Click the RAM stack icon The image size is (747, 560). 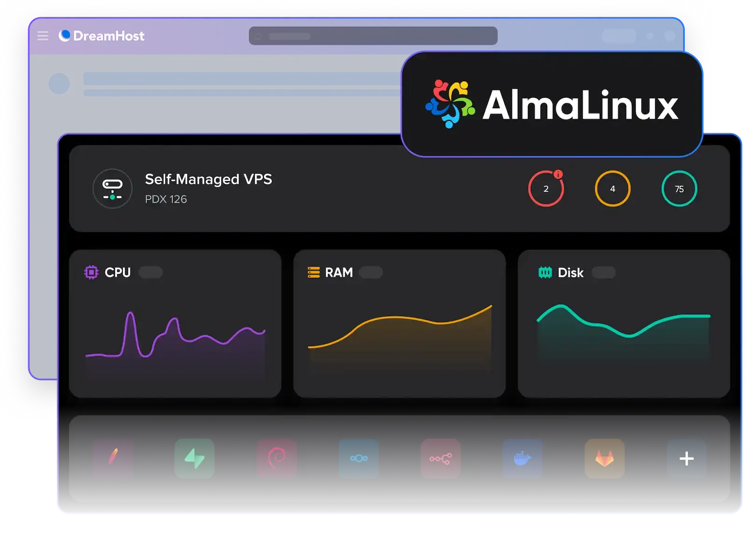[x=314, y=272]
